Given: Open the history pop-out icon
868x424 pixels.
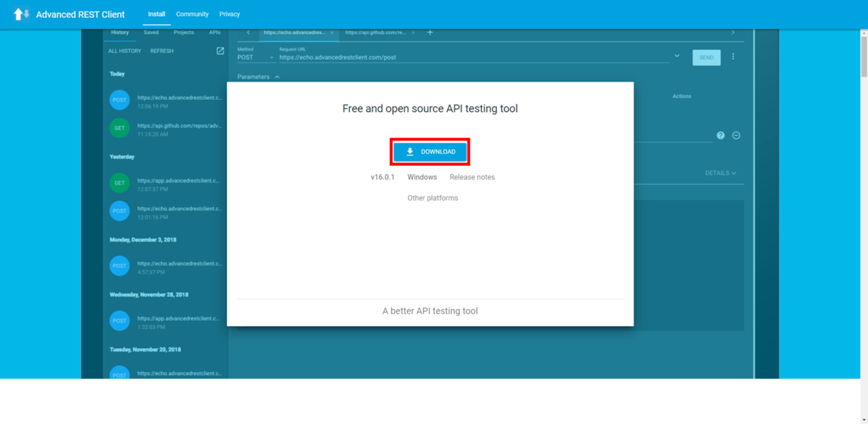Looking at the screenshot, I should pos(220,51).
